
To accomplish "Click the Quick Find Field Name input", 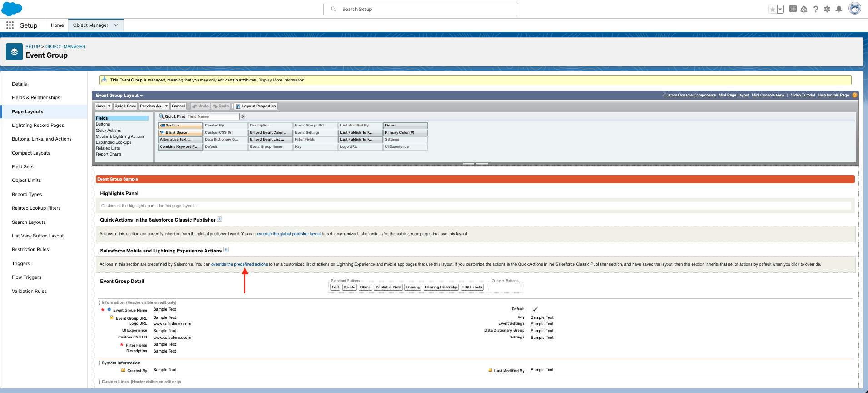I will click(213, 116).
